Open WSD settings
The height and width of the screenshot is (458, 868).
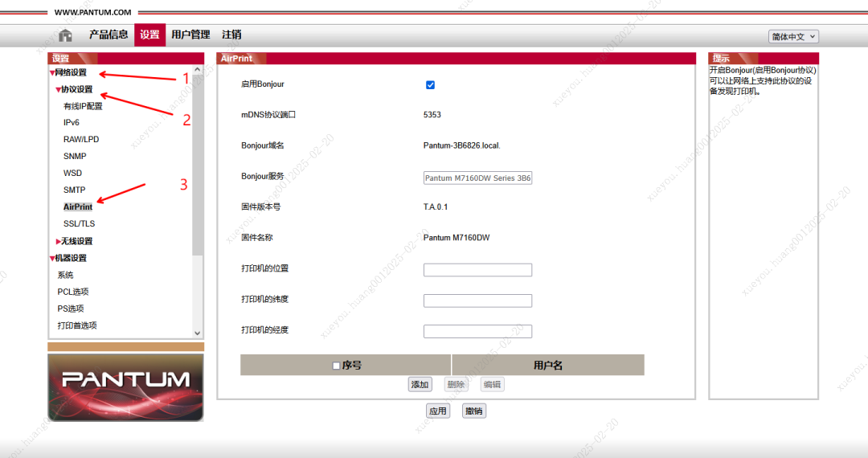pos(72,173)
